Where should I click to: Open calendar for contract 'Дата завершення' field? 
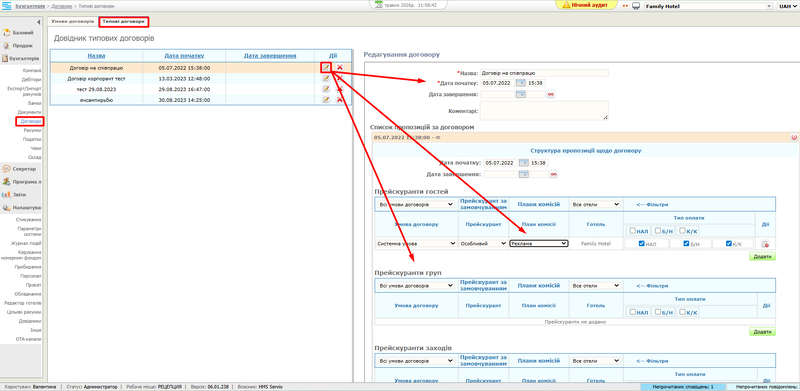pos(520,94)
